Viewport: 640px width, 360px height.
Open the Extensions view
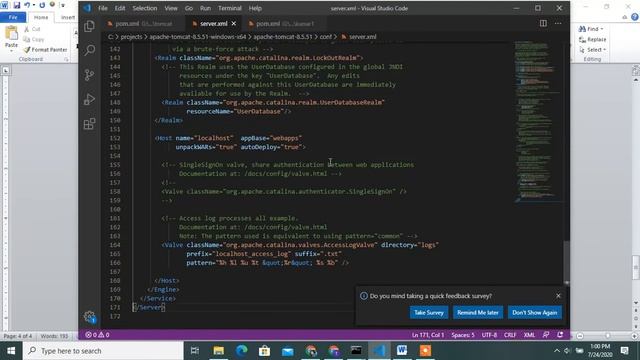89,124
